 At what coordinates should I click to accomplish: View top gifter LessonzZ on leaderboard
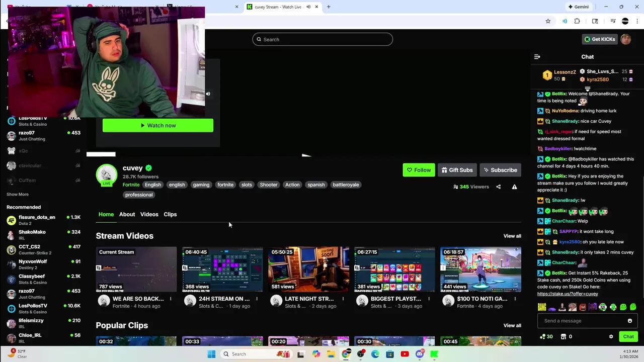559,75
